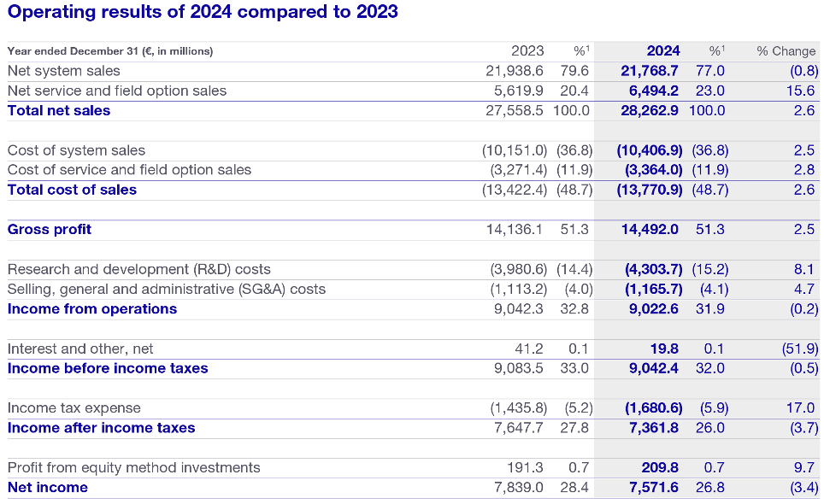The height and width of the screenshot is (504, 824).
Task: Click the 2023 column header
Action: coord(527,51)
